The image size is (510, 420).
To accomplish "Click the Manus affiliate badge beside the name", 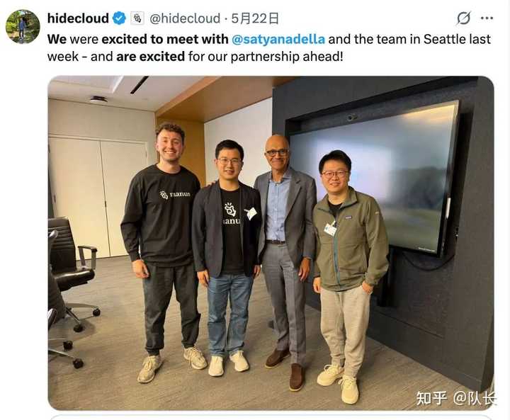I will (137, 18).
